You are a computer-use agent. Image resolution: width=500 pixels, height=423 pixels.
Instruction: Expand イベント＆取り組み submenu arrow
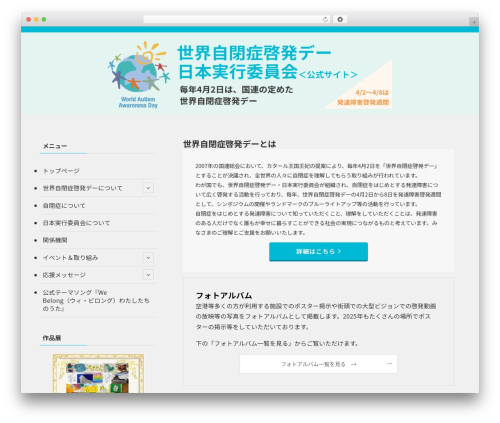click(x=148, y=258)
